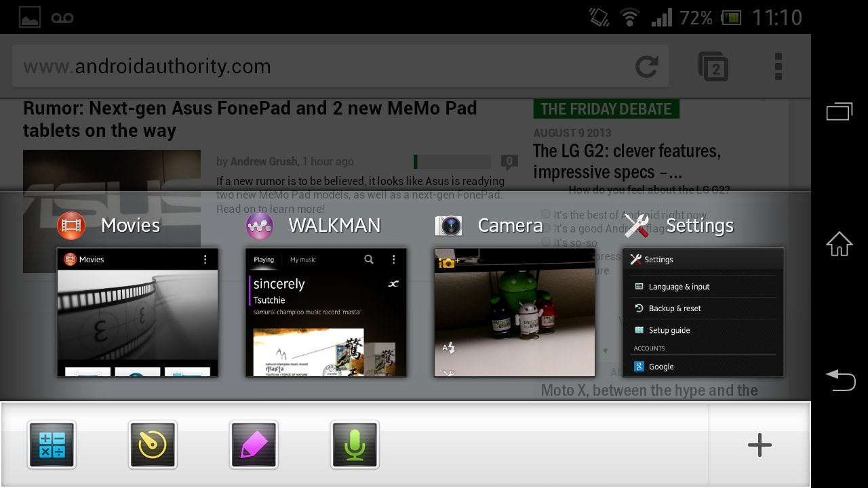Image resolution: width=868 pixels, height=488 pixels.
Task: Focus the androidauthority.com address bar
Action: pos(340,66)
